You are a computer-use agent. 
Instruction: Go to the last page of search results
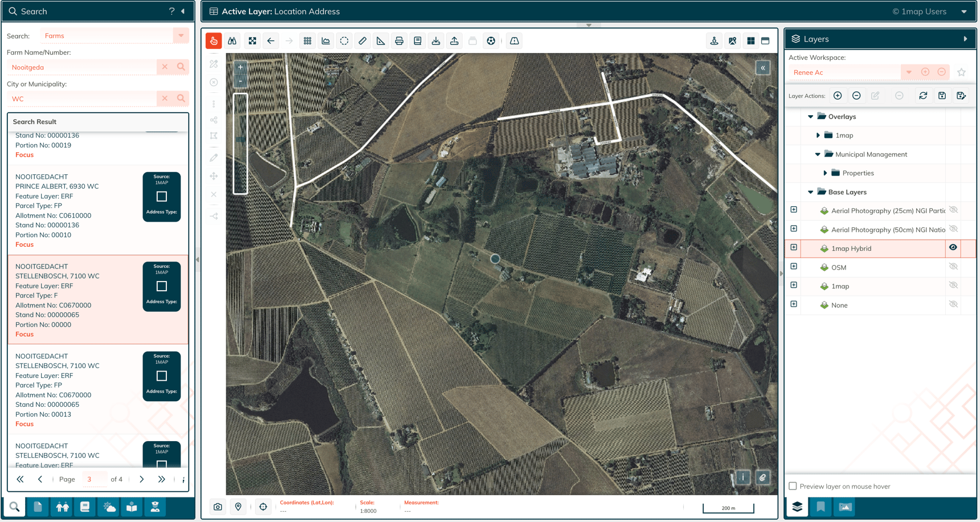161,479
